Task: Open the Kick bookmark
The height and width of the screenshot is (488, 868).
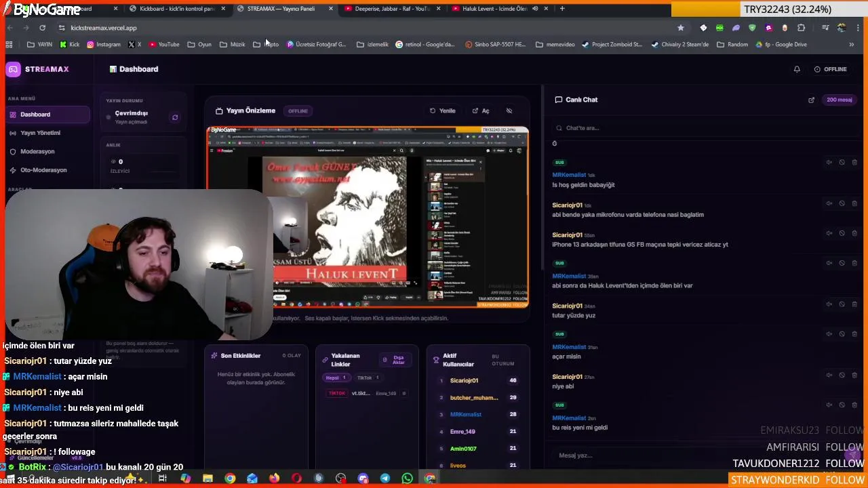Action: 69,45
